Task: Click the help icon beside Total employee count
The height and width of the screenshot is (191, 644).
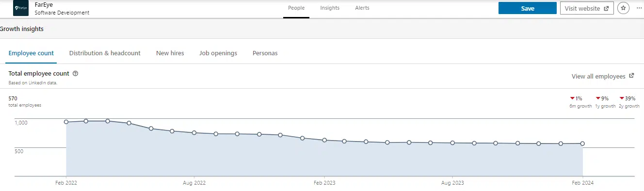Action: pos(75,74)
